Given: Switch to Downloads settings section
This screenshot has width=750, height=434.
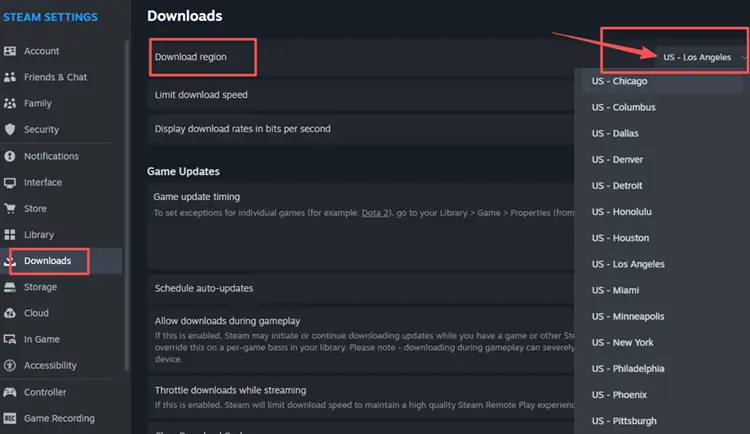Looking at the screenshot, I should click(x=61, y=261).
